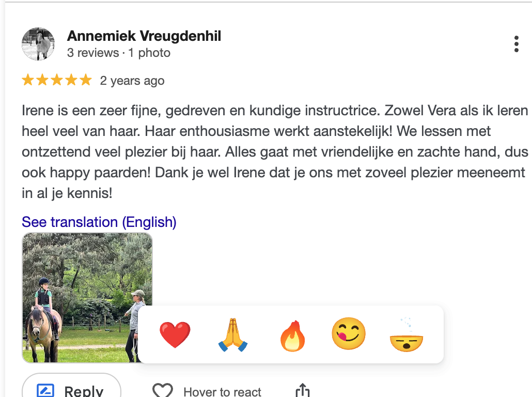React with the yummy tongue-out face emoji
532x397 pixels.
point(349,333)
